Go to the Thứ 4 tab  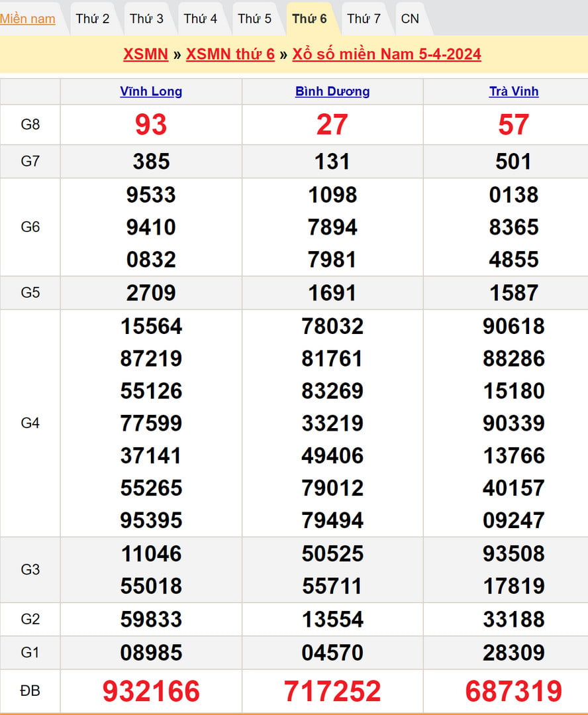[x=201, y=19]
